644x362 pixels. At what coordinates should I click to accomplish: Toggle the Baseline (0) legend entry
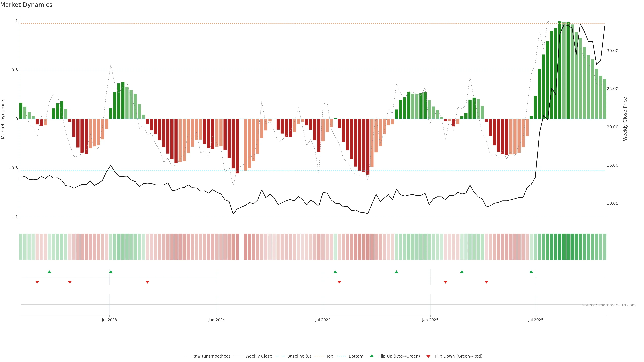(x=299, y=356)
